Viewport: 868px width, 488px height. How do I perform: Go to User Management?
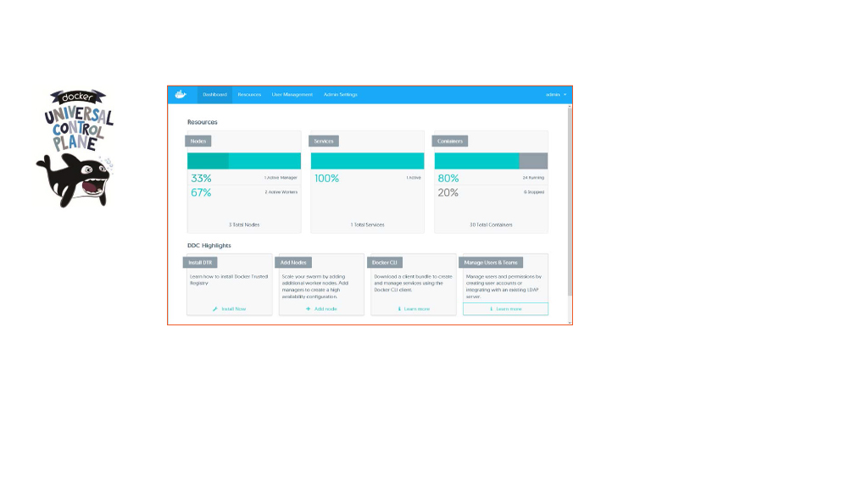tap(292, 95)
